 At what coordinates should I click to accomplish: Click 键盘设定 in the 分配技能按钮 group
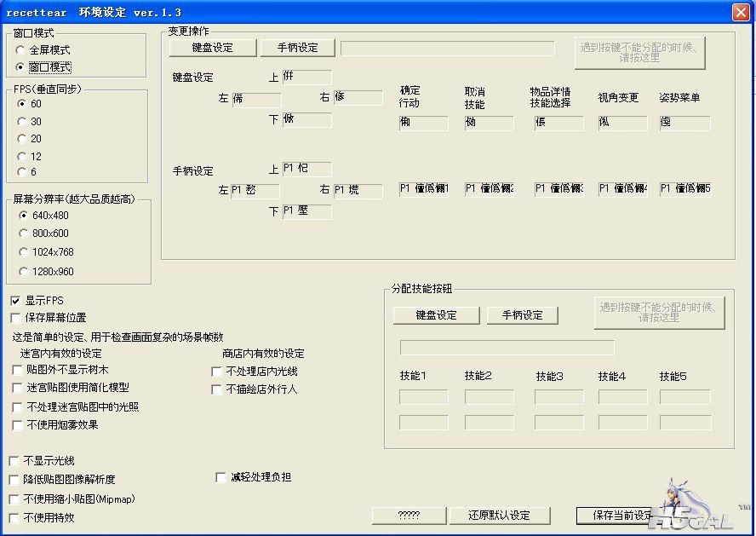(x=436, y=315)
